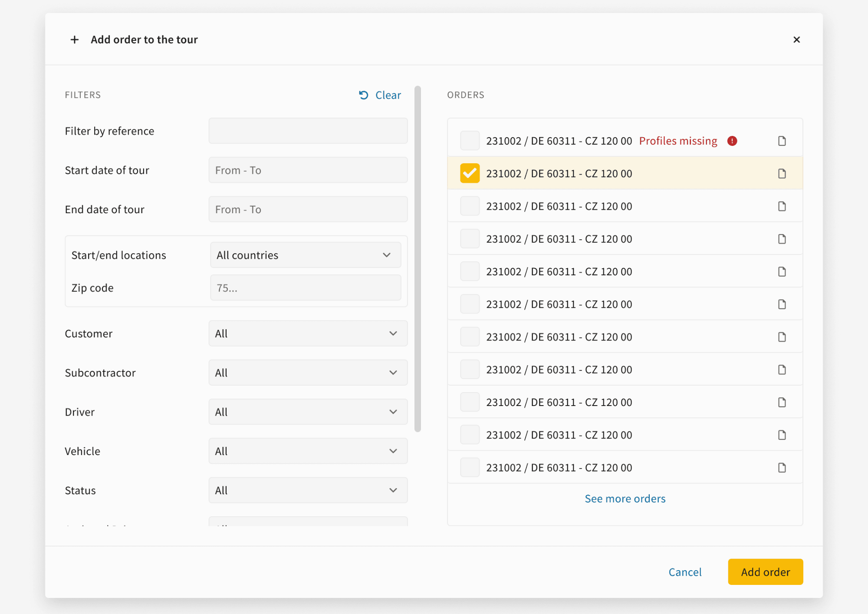Expand the Status filter dropdown
This screenshot has height=614, width=868.
(x=308, y=490)
